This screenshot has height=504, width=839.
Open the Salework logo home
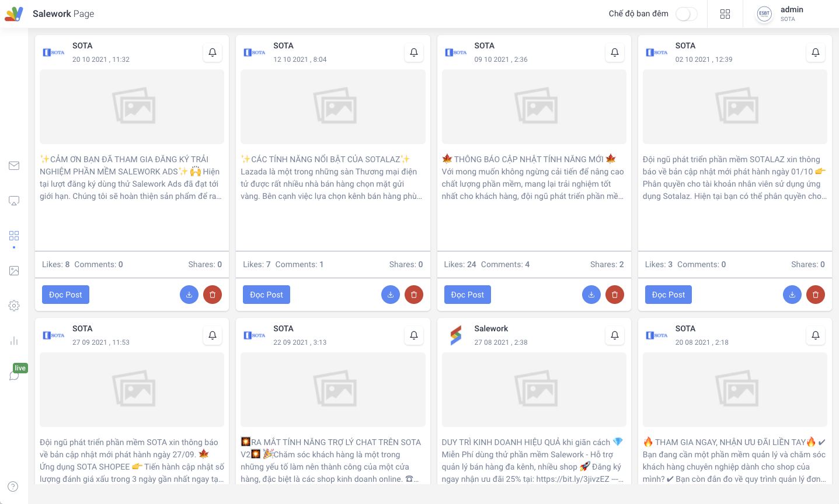[14, 14]
